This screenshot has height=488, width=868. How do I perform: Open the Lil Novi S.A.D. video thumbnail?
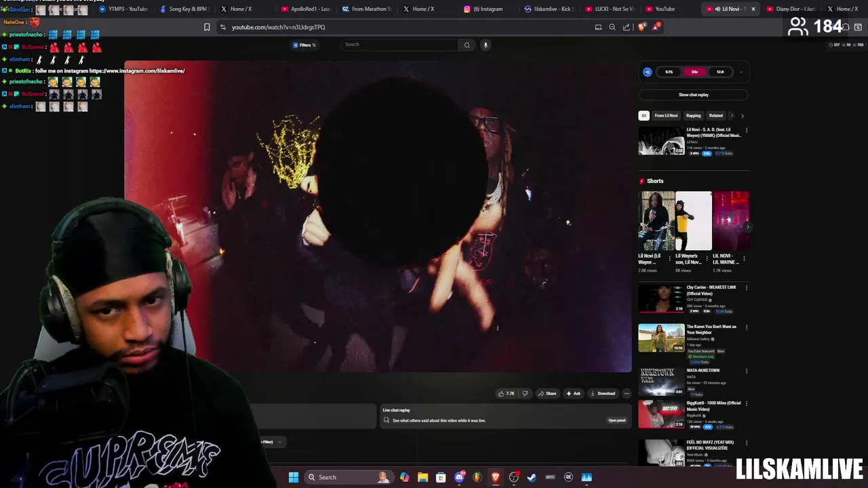coord(661,141)
